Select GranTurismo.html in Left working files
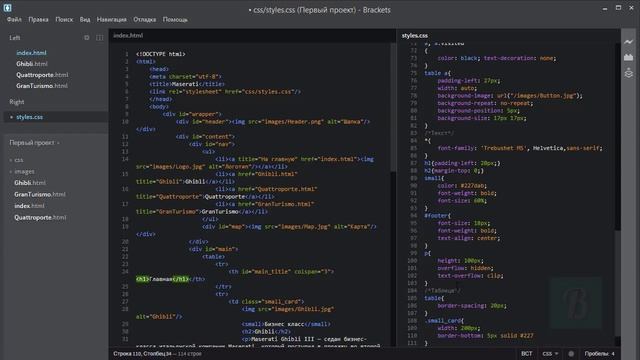640x360 pixels. pos(42,86)
